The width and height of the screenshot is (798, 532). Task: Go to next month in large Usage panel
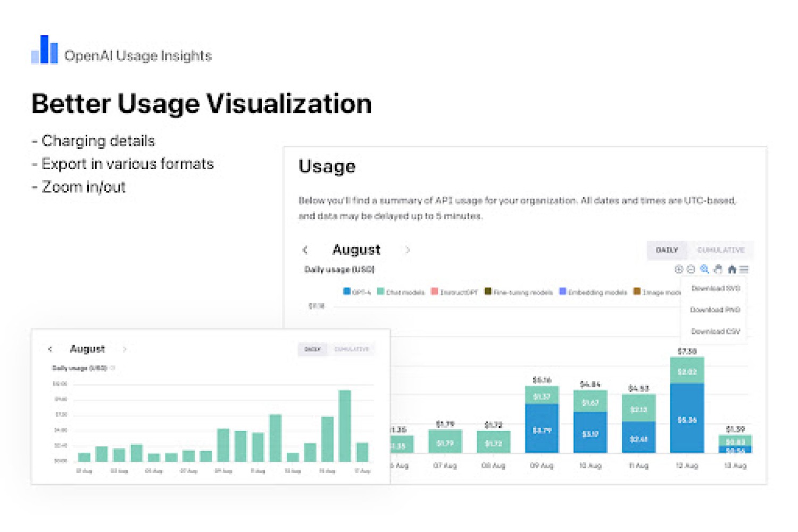click(x=408, y=250)
